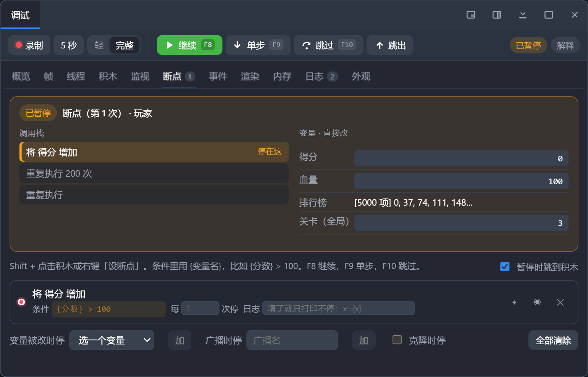Step over with 跳过 button
Image resolution: width=588 pixels, height=377 pixels.
coord(328,45)
